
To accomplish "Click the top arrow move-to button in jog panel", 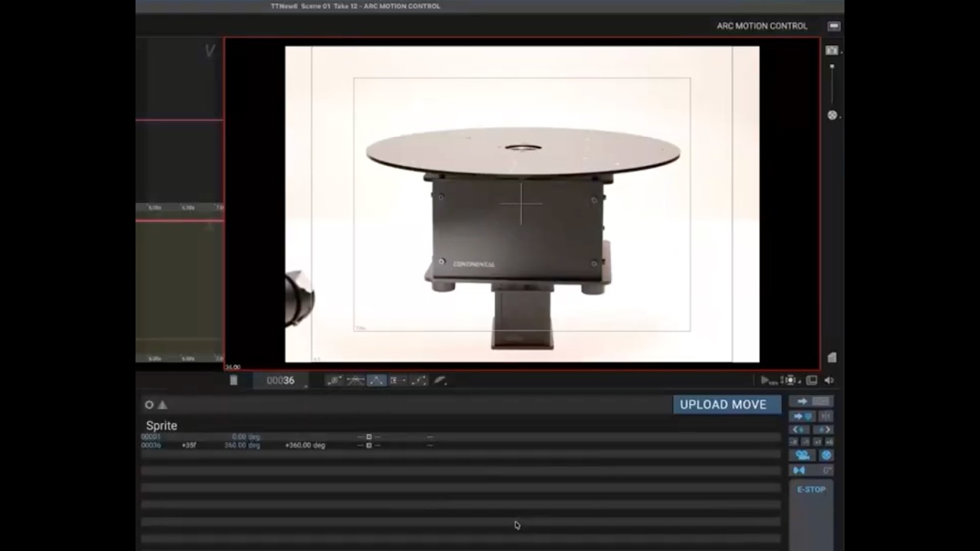I will (801, 402).
